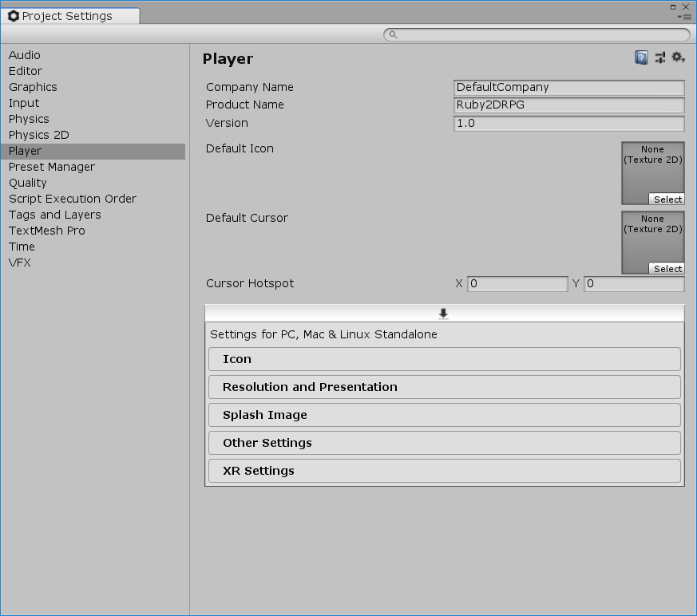Select Physics 2D in the sidebar
This screenshot has width=697, height=616.
tap(38, 135)
